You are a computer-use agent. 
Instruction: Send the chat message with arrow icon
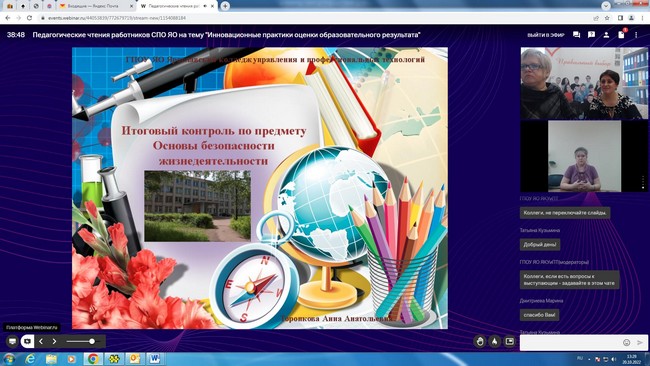pos(640,342)
